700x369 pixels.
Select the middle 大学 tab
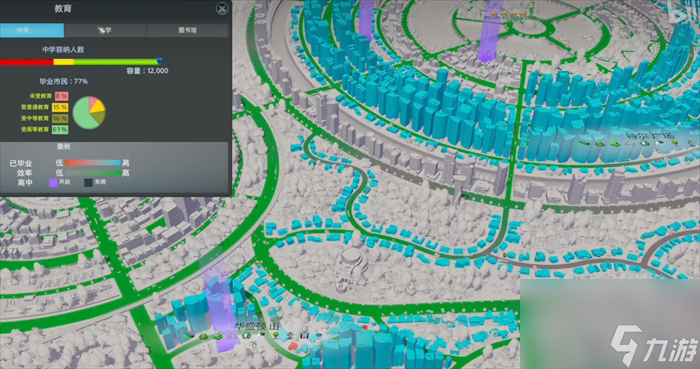tap(105, 30)
